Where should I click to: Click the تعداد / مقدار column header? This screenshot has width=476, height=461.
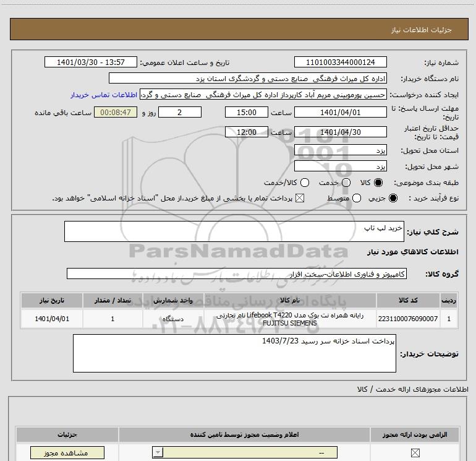(113, 300)
